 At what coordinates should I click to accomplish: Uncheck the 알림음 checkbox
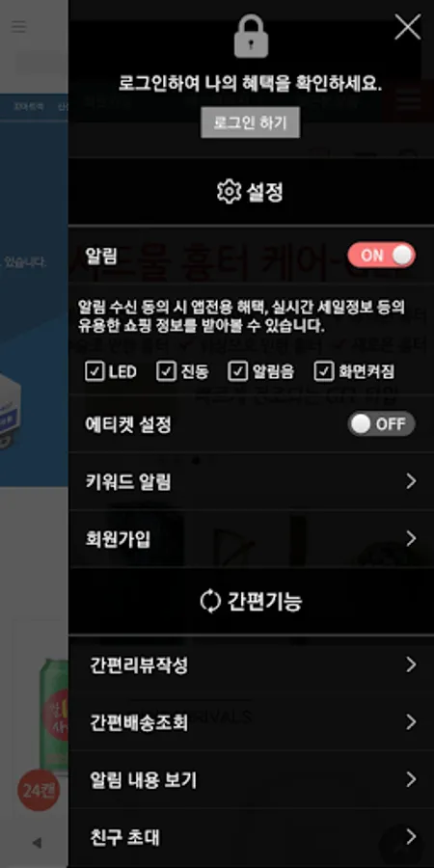point(237,371)
